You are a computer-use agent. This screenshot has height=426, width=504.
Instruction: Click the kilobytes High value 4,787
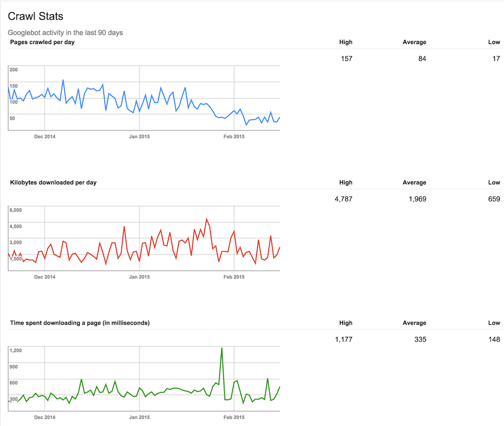pyautogui.click(x=343, y=199)
